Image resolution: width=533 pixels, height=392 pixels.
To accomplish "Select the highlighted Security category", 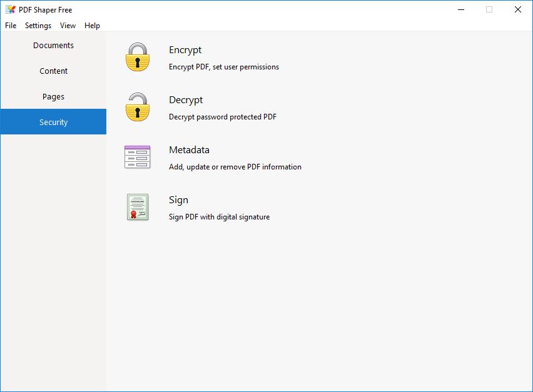I will click(x=53, y=122).
